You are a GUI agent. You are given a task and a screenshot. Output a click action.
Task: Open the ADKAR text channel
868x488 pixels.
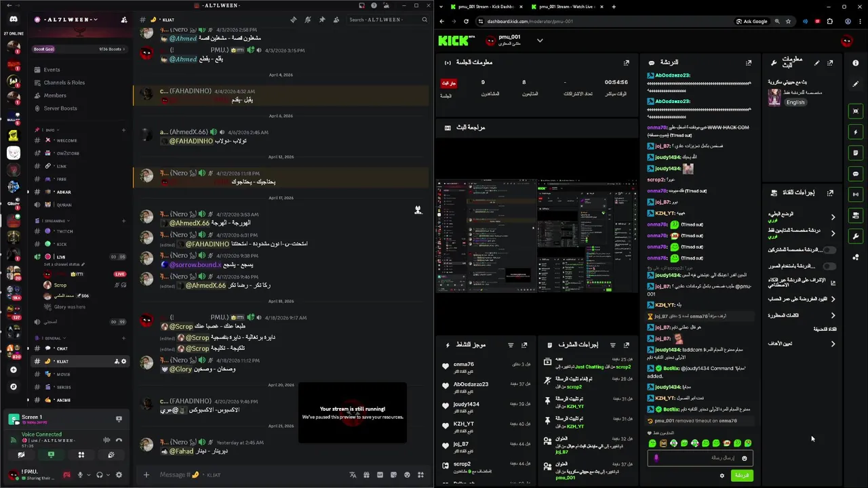click(x=80, y=192)
